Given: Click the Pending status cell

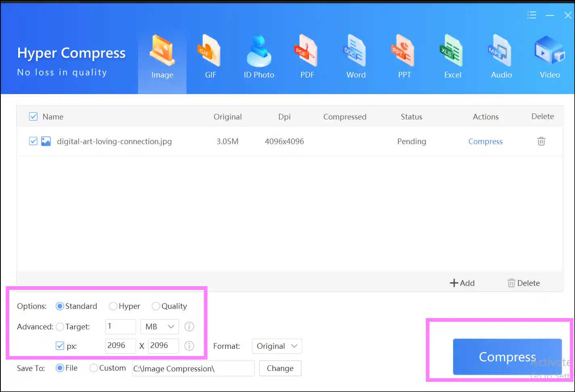Looking at the screenshot, I should [x=411, y=141].
